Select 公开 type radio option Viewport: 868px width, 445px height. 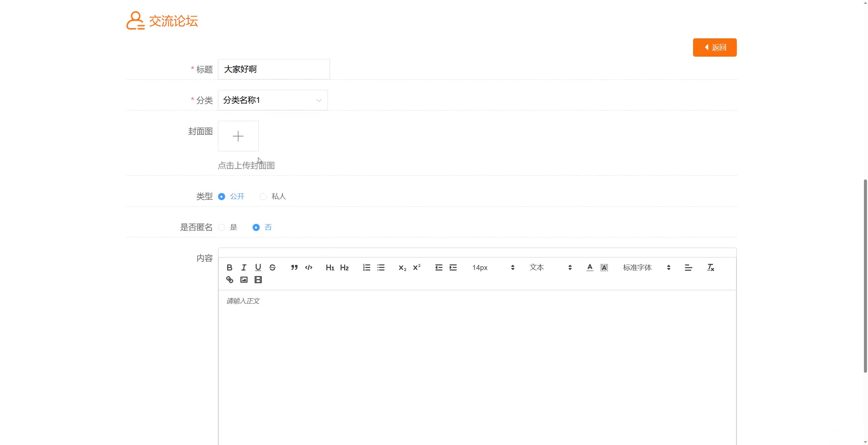coord(222,197)
